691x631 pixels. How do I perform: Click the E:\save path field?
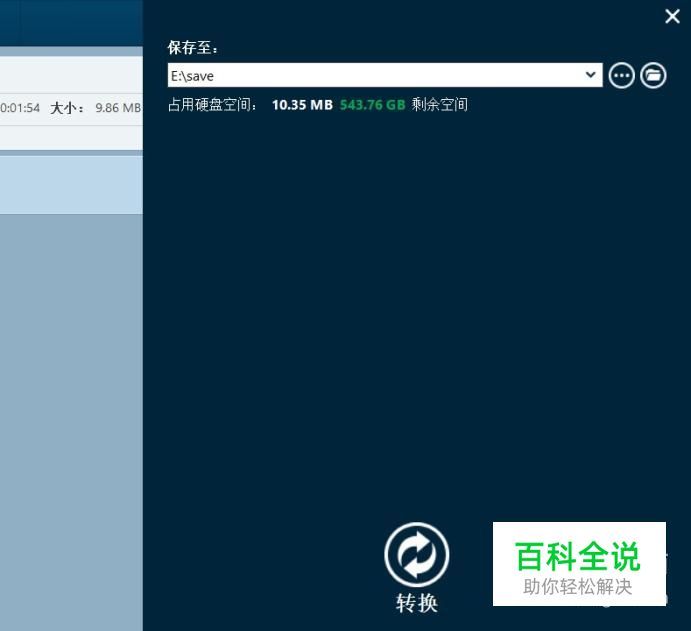(x=385, y=75)
